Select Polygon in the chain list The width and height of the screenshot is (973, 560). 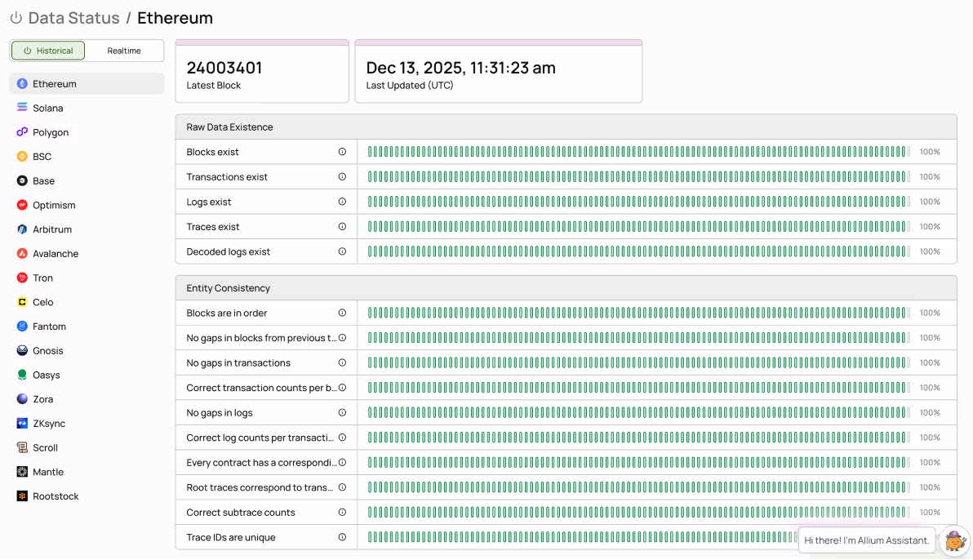click(x=87, y=132)
